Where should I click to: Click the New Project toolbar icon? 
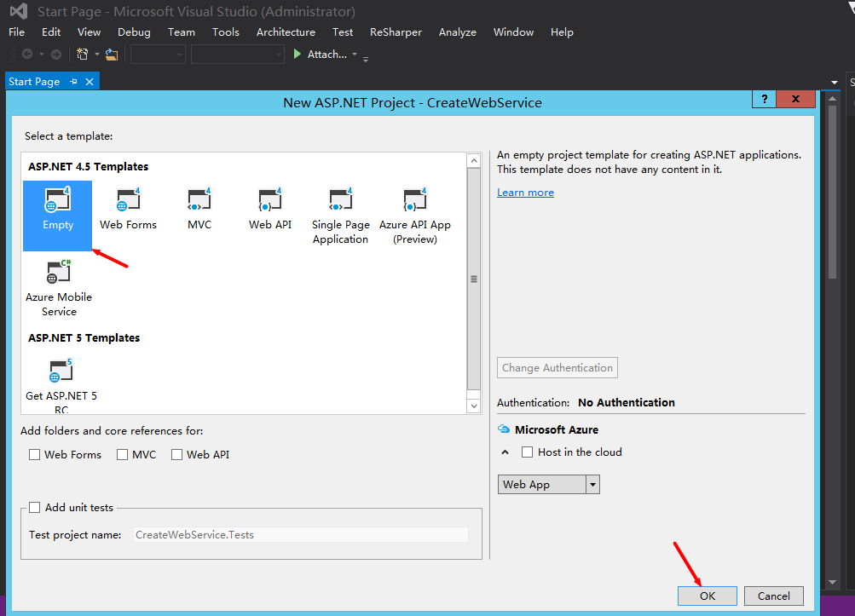[x=83, y=54]
